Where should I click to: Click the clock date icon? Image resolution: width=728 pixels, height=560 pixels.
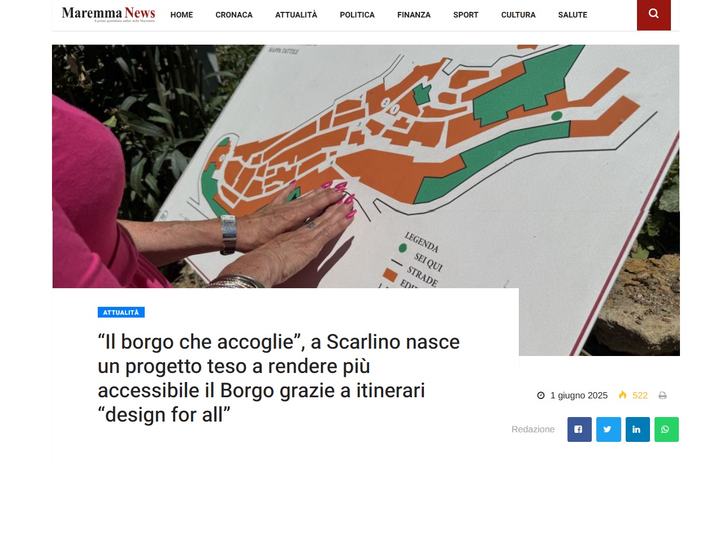(541, 396)
